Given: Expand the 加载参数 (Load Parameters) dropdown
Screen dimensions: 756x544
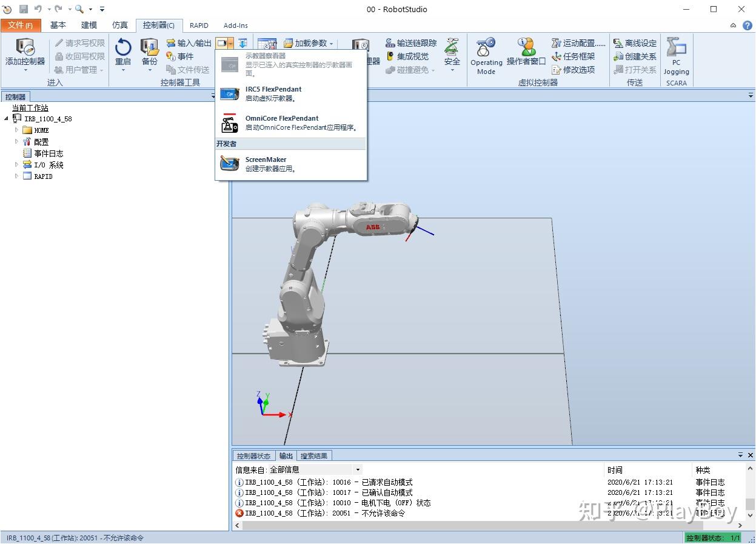Looking at the screenshot, I should pos(331,43).
